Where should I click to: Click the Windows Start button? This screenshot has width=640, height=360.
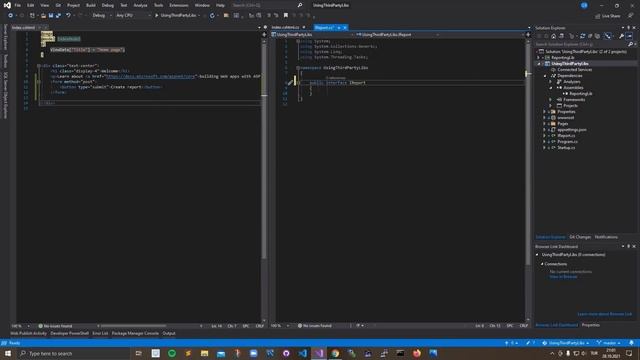(x=8, y=353)
